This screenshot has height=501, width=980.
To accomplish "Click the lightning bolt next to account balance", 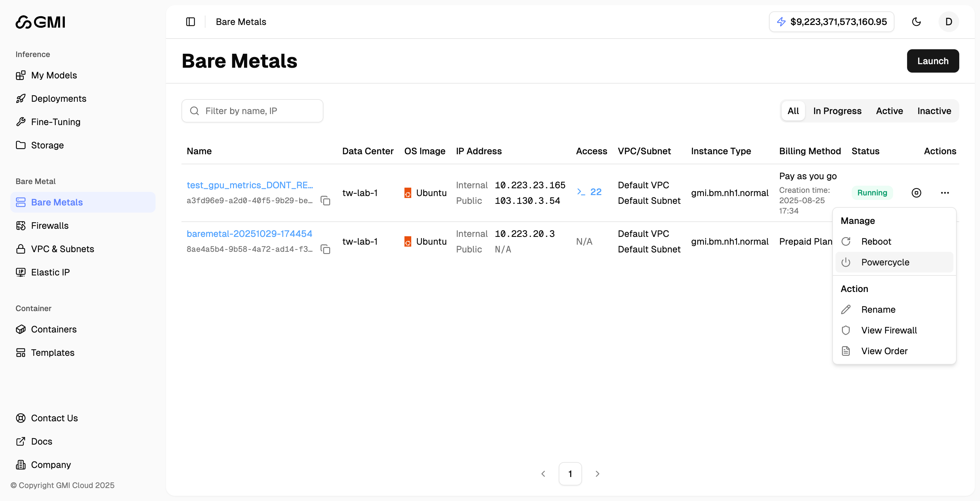I will [781, 22].
